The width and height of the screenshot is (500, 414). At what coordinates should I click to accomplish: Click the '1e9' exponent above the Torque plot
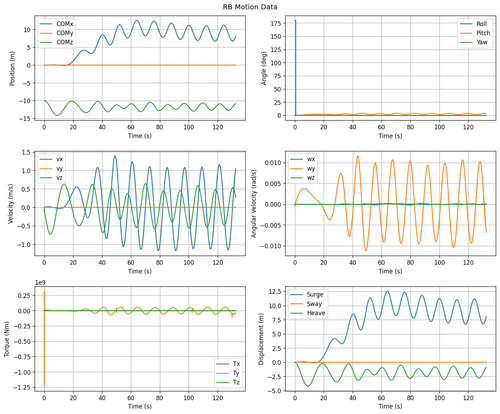[40, 282]
